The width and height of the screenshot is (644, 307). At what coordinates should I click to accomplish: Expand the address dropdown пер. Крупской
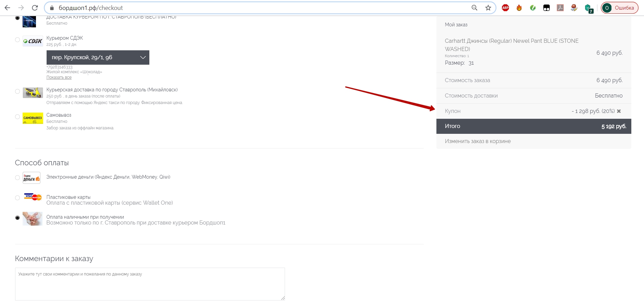98,57
